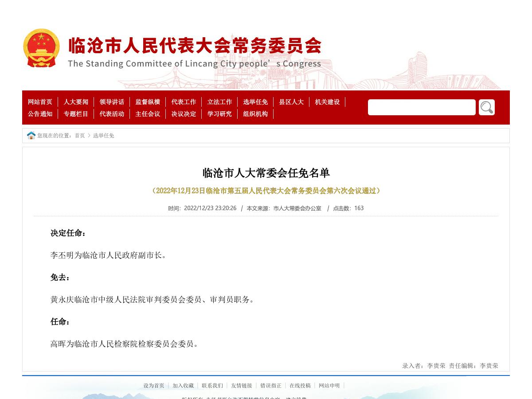Open 领导讲话 menu item
Viewport: 532px width, 399px height.
112,102
